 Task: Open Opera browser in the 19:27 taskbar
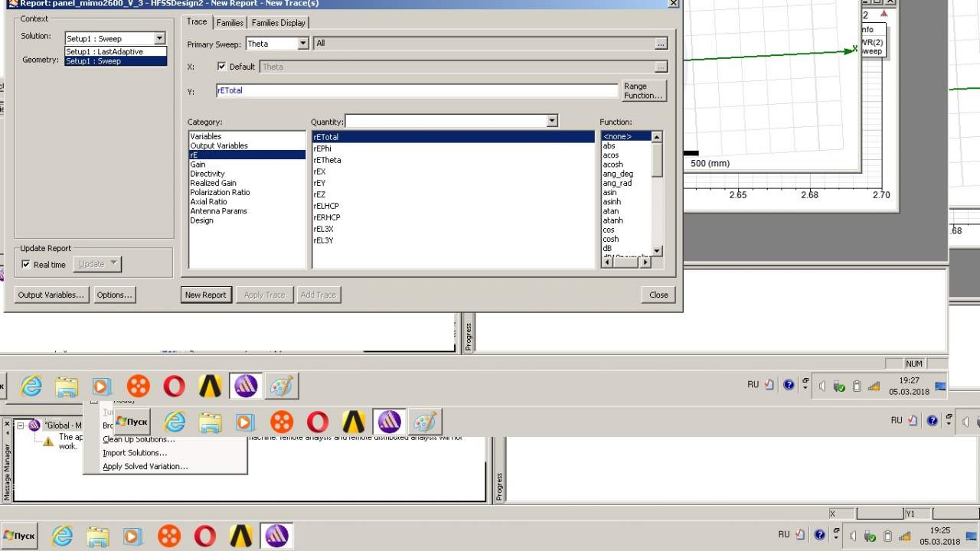point(174,386)
